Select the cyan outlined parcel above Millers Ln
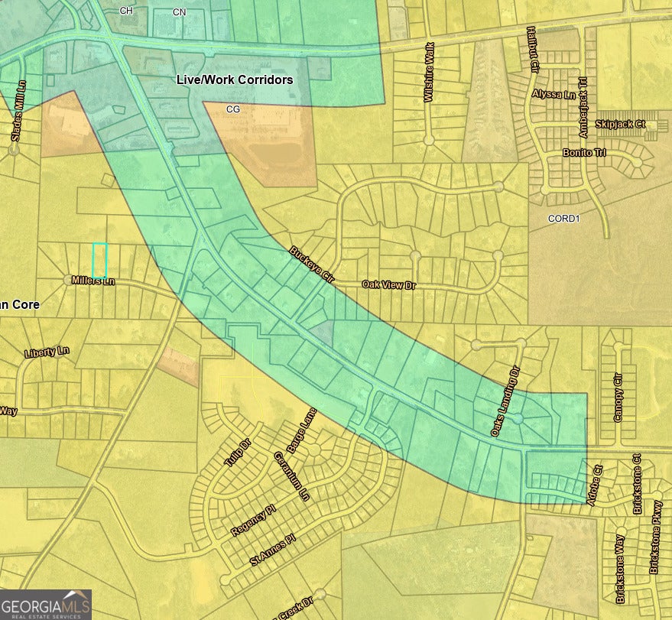The image size is (672, 620). 99,260
